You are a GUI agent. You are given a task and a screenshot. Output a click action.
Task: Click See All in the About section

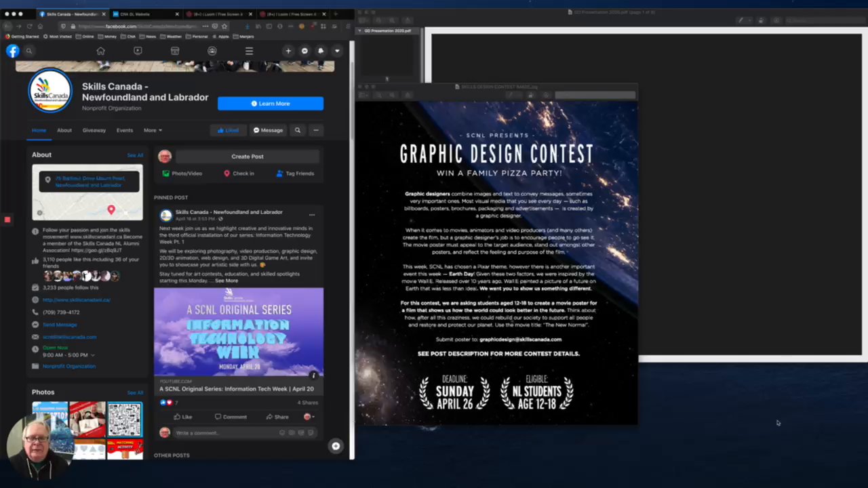(x=135, y=155)
